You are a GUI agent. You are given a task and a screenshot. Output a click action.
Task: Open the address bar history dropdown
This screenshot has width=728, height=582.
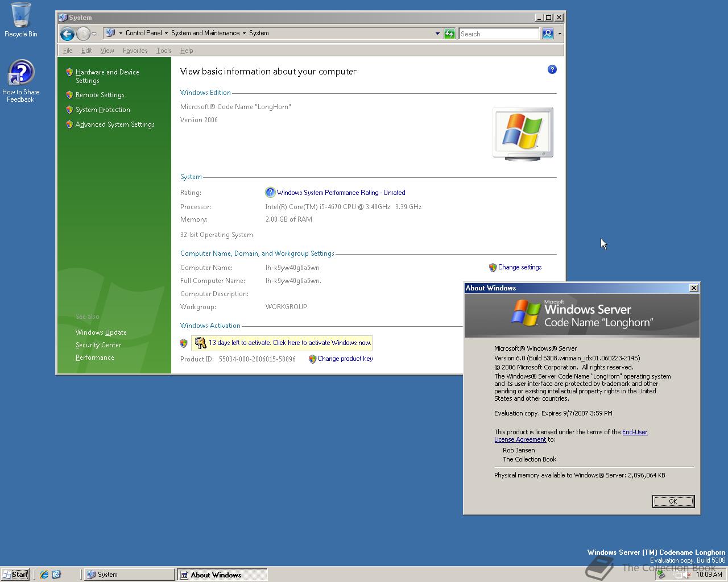coord(437,34)
